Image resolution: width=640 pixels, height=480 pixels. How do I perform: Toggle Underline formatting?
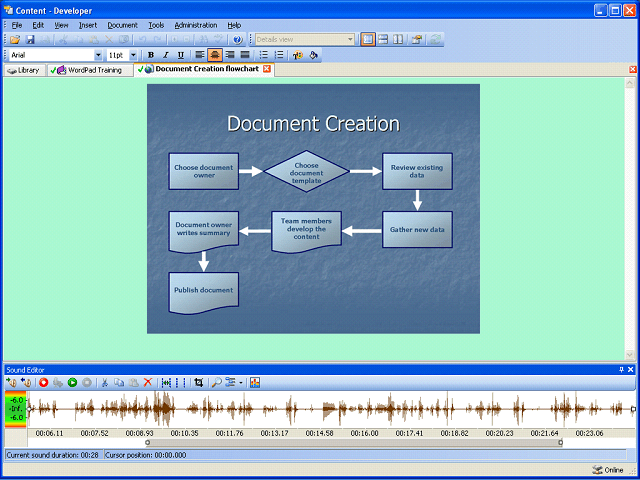coord(181,55)
